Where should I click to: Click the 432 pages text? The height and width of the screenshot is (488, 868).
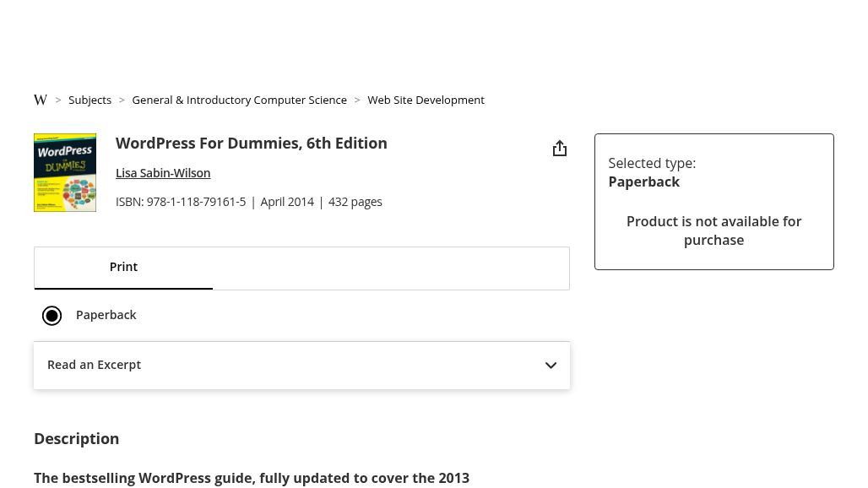[355, 202]
